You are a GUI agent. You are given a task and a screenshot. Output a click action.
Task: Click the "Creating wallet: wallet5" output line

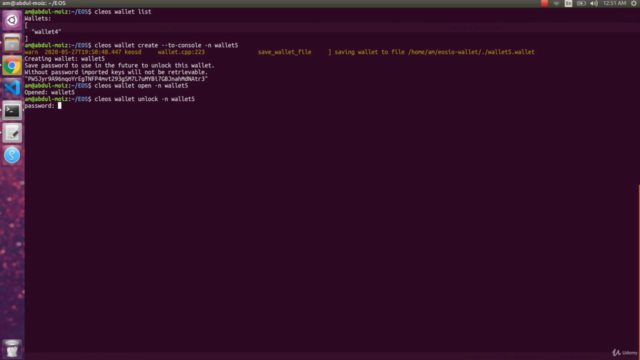[64, 59]
